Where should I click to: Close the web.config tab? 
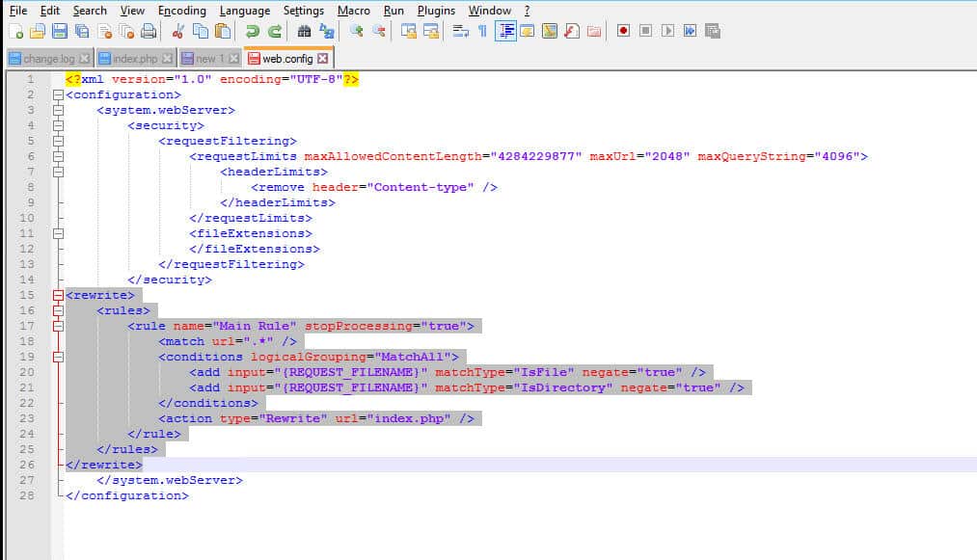(x=322, y=59)
